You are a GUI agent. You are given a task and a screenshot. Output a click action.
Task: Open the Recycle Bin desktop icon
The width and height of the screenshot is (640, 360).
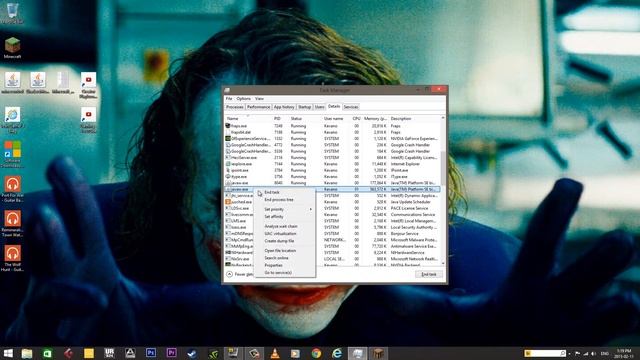12,12
